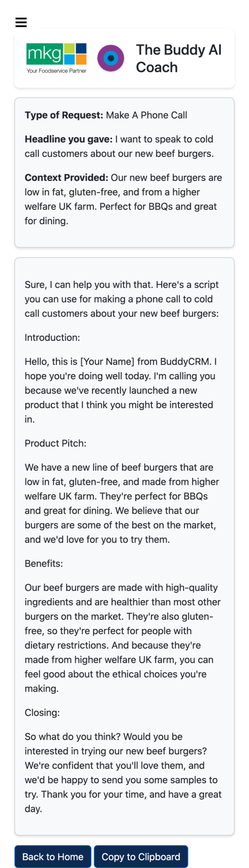Open the hamburger navigation menu
The width and height of the screenshot is (249, 868).
pos(21,22)
